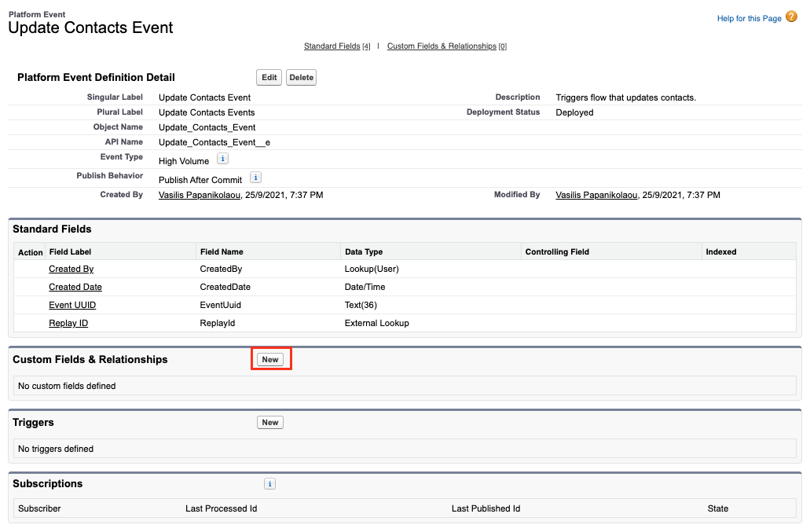Open the Created Date field link
This screenshot has width=810, height=532.
pyautogui.click(x=75, y=287)
